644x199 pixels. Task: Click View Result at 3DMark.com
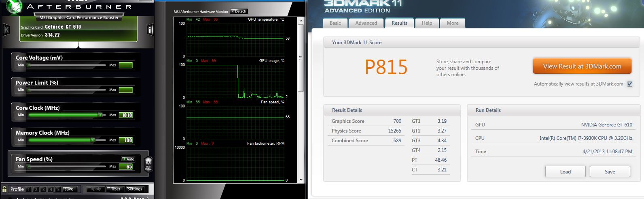pyautogui.click(x=582, y=66)
